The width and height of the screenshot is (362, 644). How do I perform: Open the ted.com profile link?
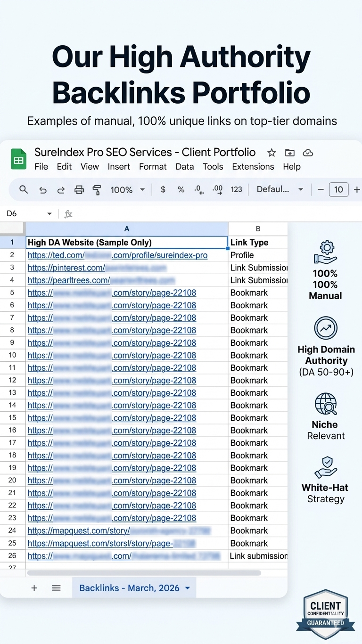[117, 255]
